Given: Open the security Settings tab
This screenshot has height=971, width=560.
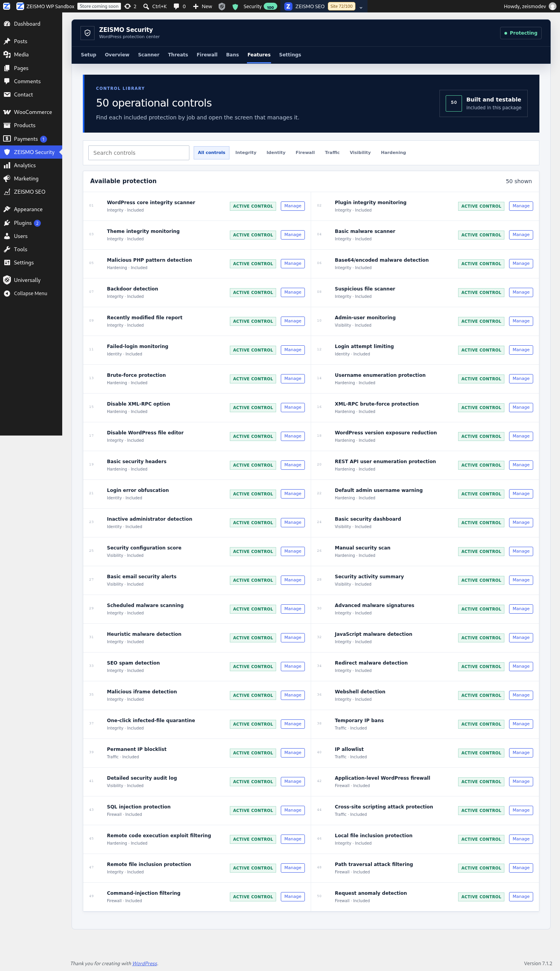Looking at the screenshot, I should click(x=290, y=55).
